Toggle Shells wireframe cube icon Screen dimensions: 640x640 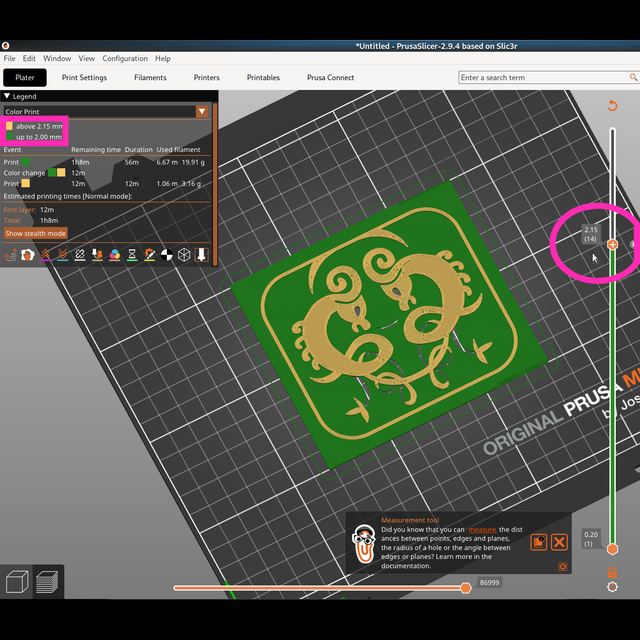tap(184, 255)
